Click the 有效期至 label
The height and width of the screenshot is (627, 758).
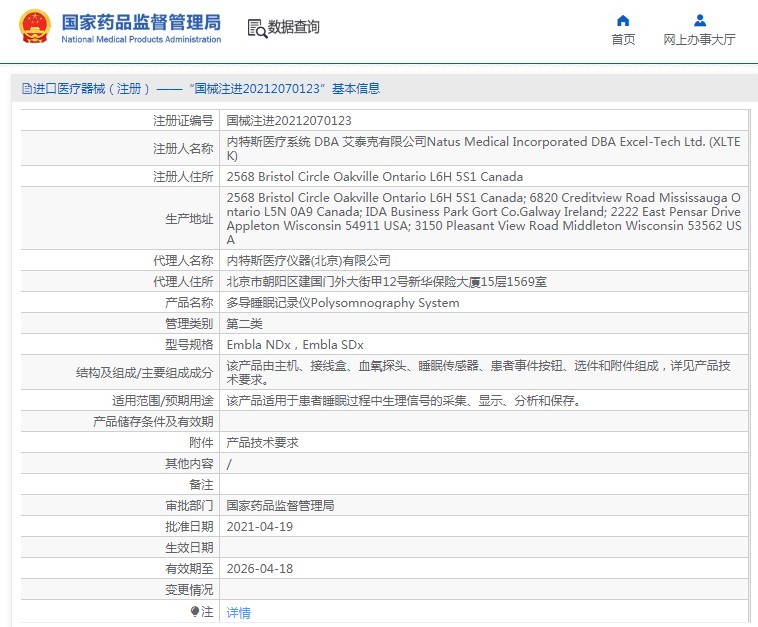pyautogui.click(x=189, y=569)
